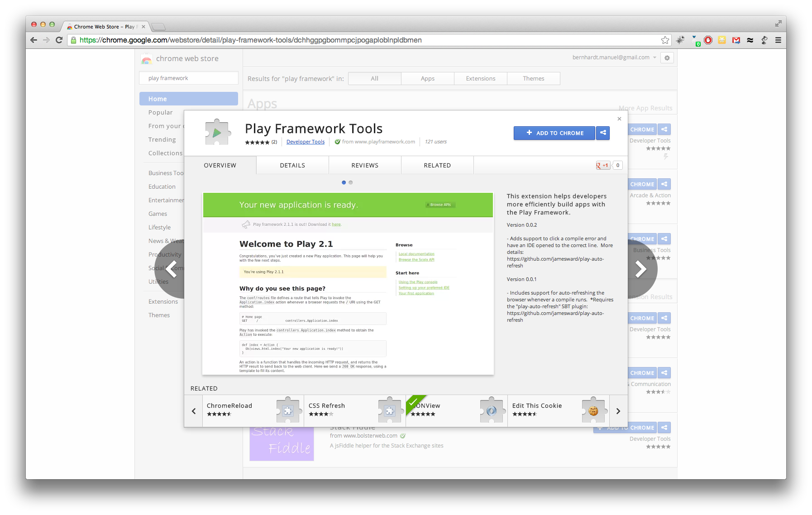Open the Chrome hamburger menu
The image size is (812, 515).
click(779, 40)
